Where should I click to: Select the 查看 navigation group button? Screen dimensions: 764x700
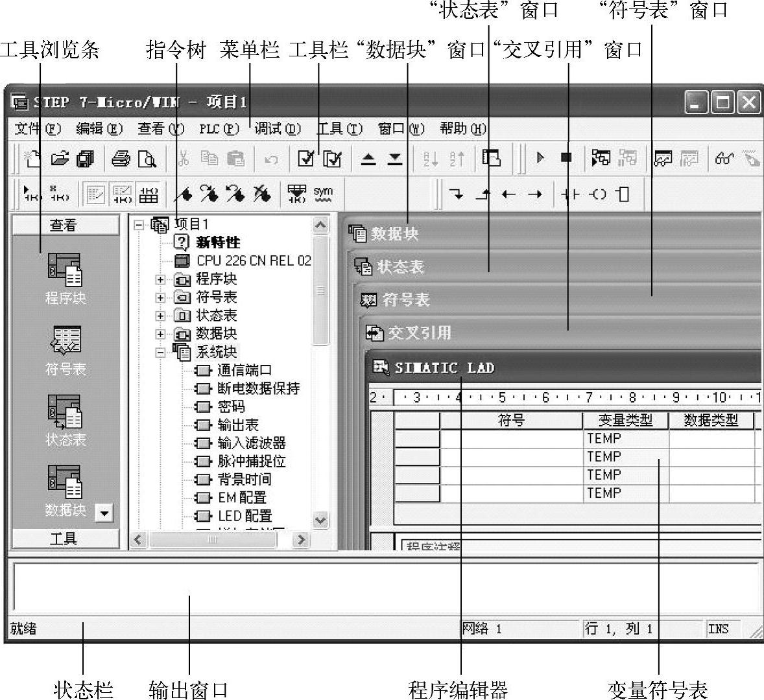point(66,225)
